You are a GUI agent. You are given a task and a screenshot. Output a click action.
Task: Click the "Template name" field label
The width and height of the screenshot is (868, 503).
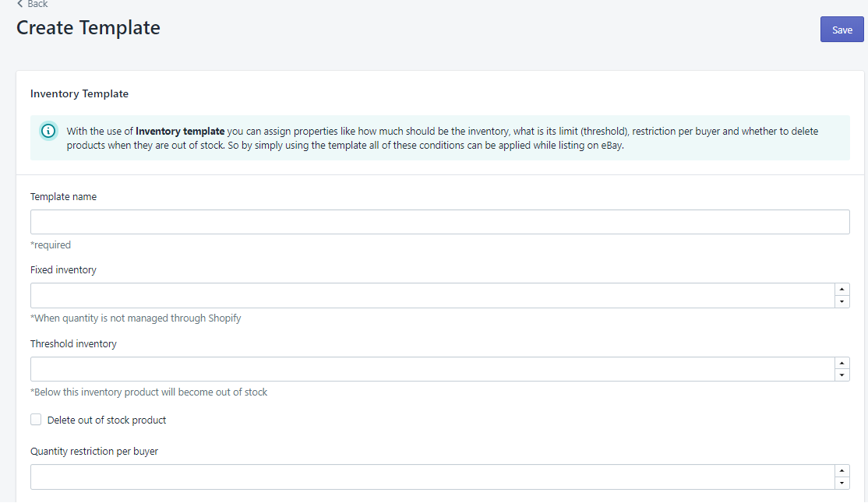click(63, 197)
